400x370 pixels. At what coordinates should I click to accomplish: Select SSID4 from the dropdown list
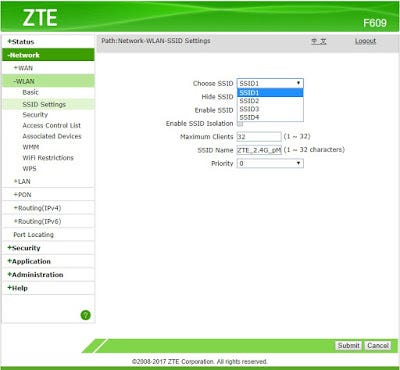click(270, 117)
